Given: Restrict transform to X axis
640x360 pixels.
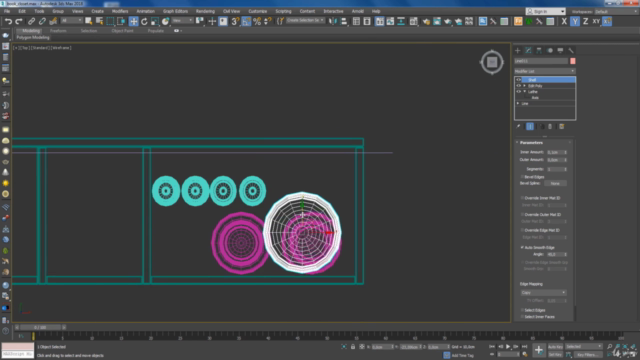Looking at the screenshot, I should point(564,21).
